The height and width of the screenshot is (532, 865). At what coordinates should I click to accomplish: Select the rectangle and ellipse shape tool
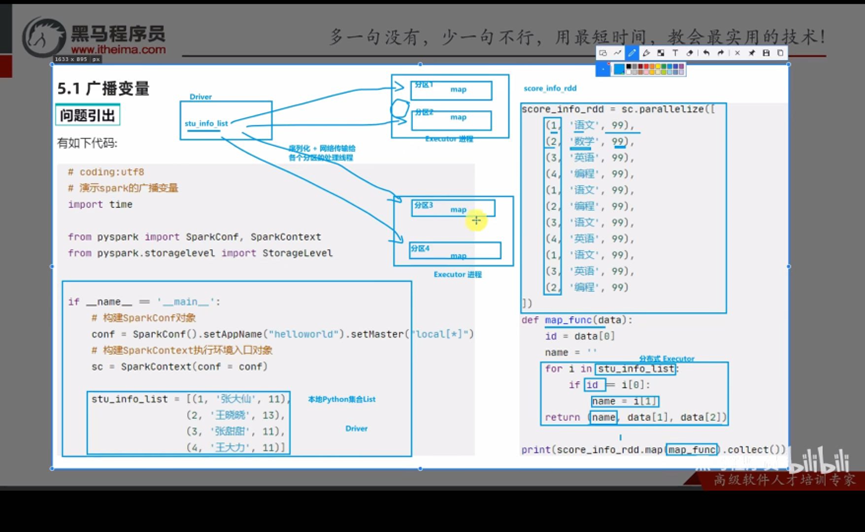click(603, 53)
